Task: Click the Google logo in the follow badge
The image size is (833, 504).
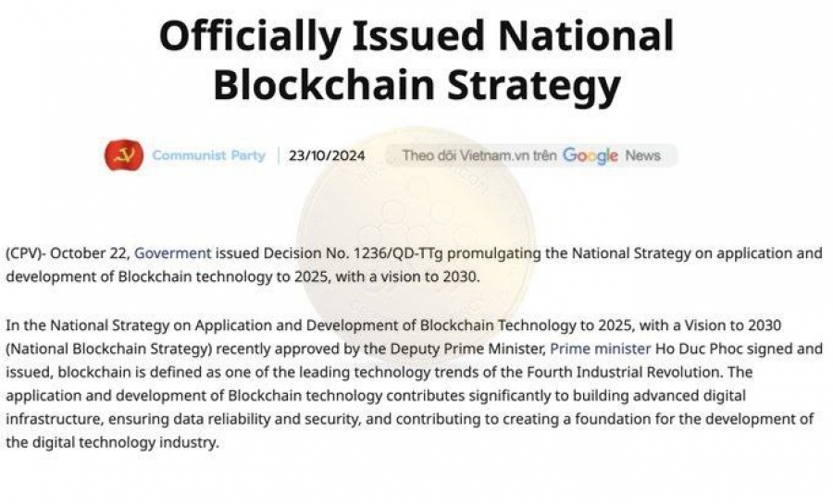Action: [x=590, y=156]
